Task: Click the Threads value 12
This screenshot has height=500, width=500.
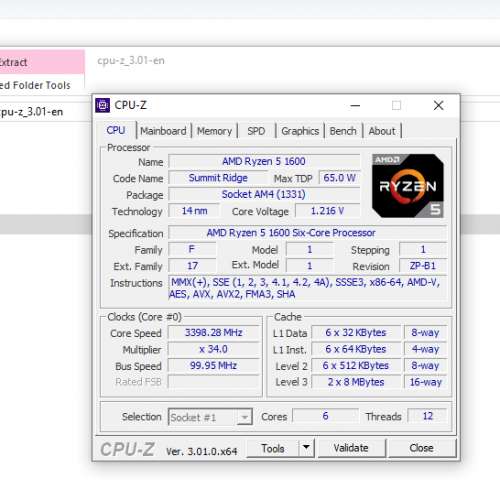Action: [x=428, y=416]
